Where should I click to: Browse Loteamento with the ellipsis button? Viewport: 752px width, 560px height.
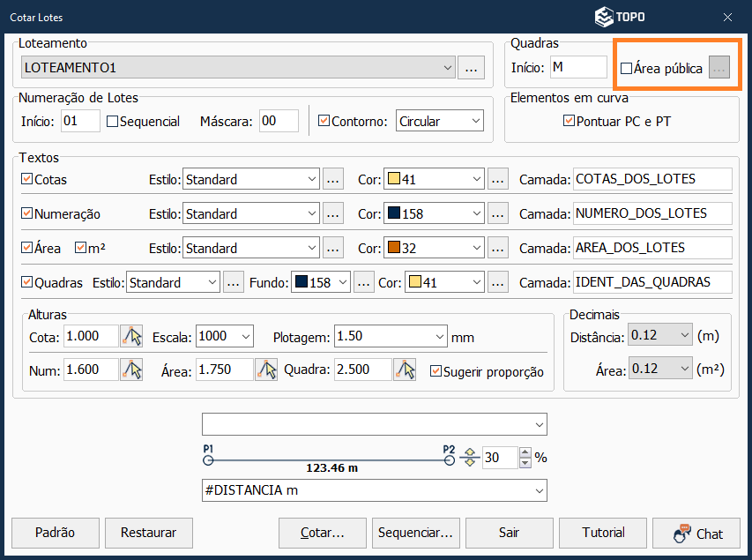point(472,68)
